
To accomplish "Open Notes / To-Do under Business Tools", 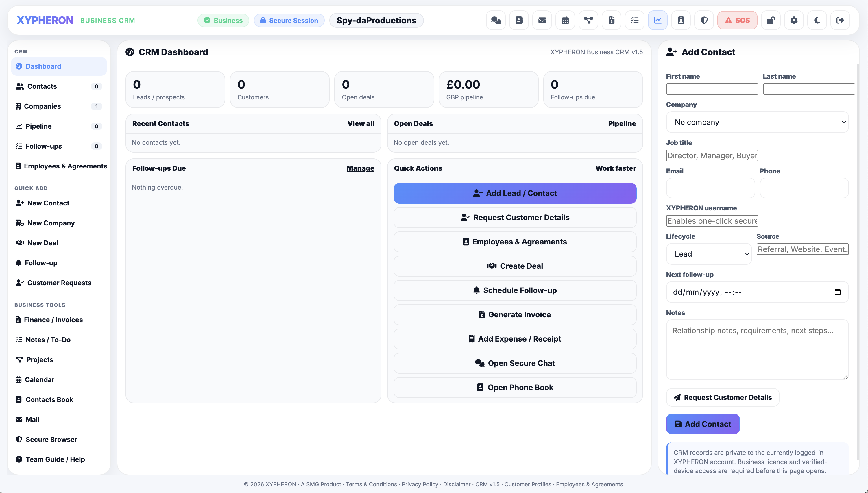I will pyautogui.click(x=59, y=340).
